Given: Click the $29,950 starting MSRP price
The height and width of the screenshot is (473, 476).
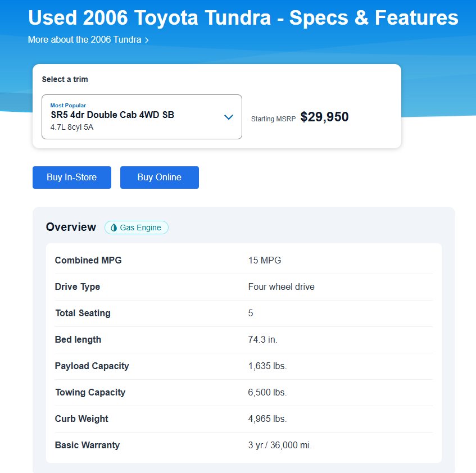Looking at the screenshot, I should point(324,117).
